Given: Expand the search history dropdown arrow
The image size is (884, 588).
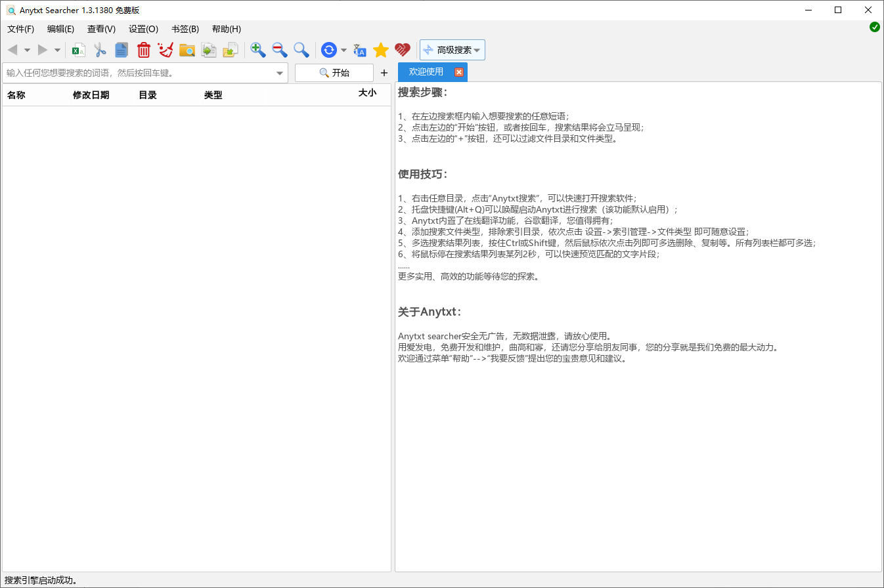Looking at the screenshot, I should point(280,73).
